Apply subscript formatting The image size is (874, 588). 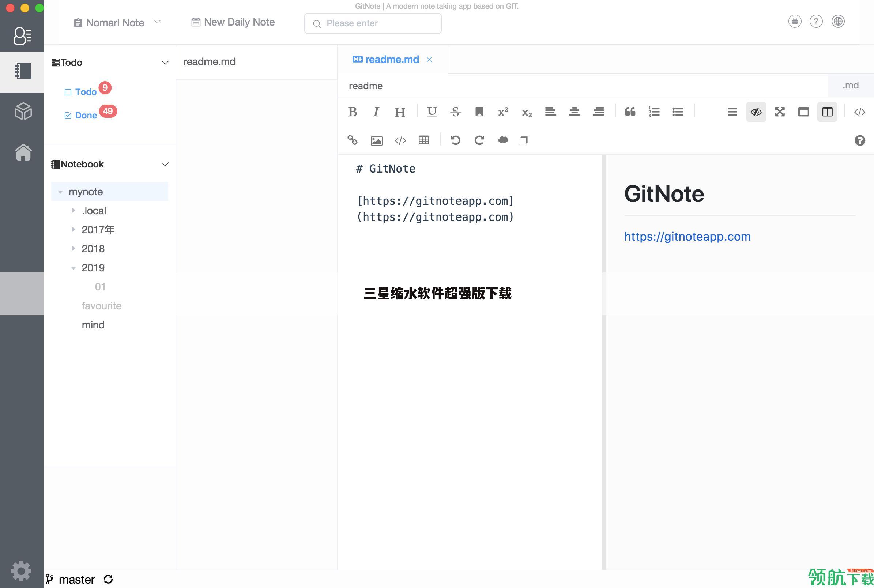(x=527, y=112)
